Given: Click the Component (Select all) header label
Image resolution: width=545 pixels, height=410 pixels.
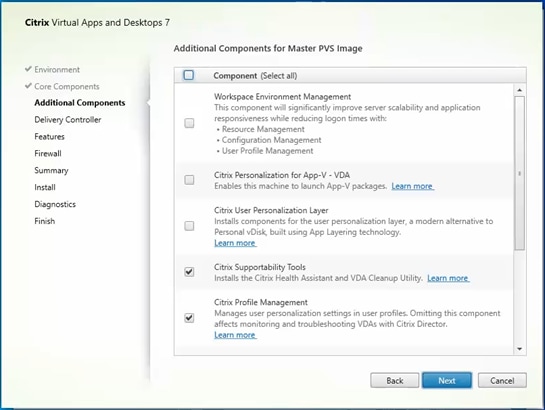Looking at the screenshot, I should 255,76.
